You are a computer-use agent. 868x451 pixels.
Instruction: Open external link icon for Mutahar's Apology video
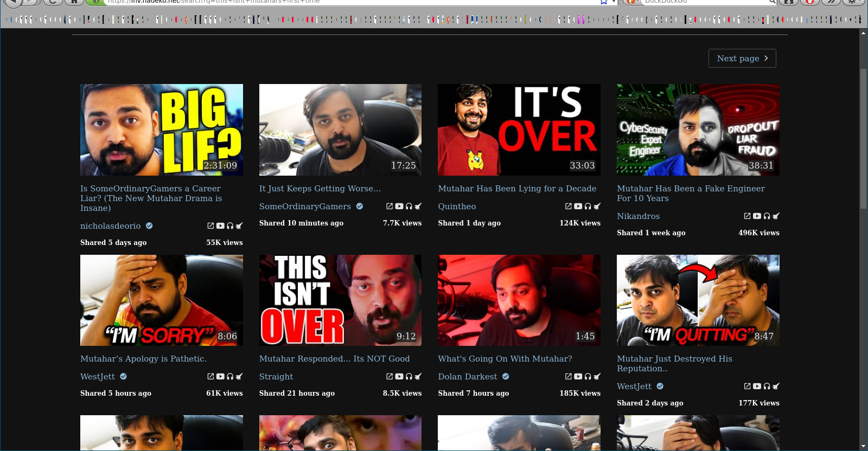click(x=210, y=377)
